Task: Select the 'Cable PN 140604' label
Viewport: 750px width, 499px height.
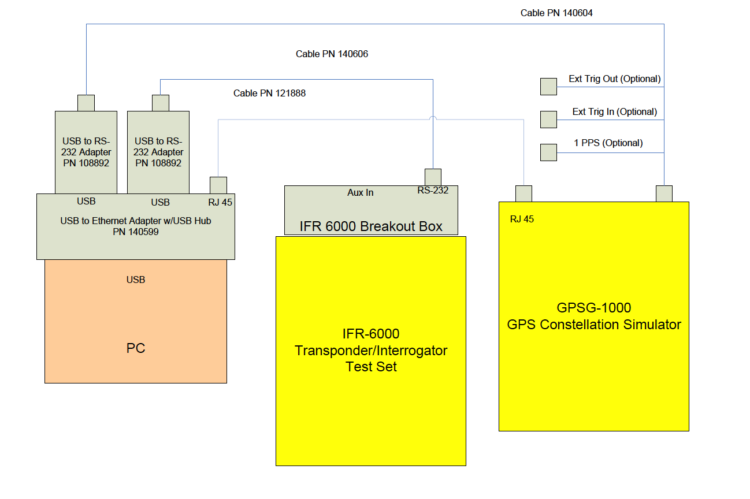Action: (556, 13)
